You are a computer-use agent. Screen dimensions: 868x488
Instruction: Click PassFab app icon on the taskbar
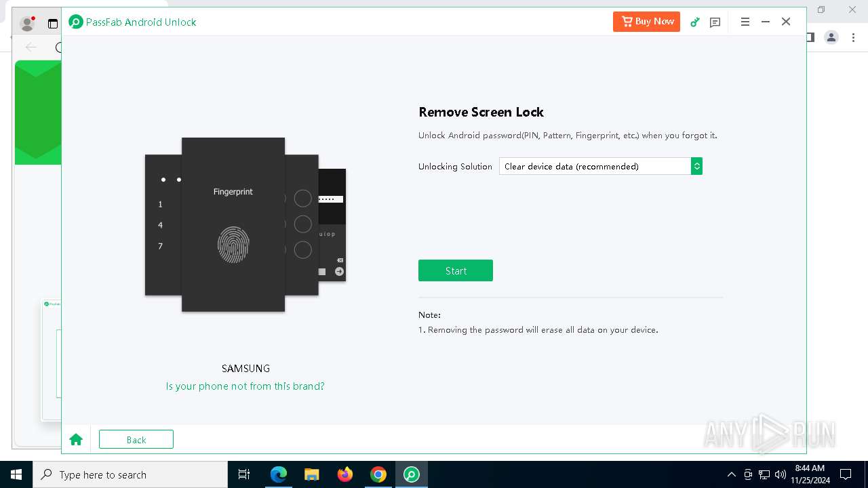(x=412, y=474)
